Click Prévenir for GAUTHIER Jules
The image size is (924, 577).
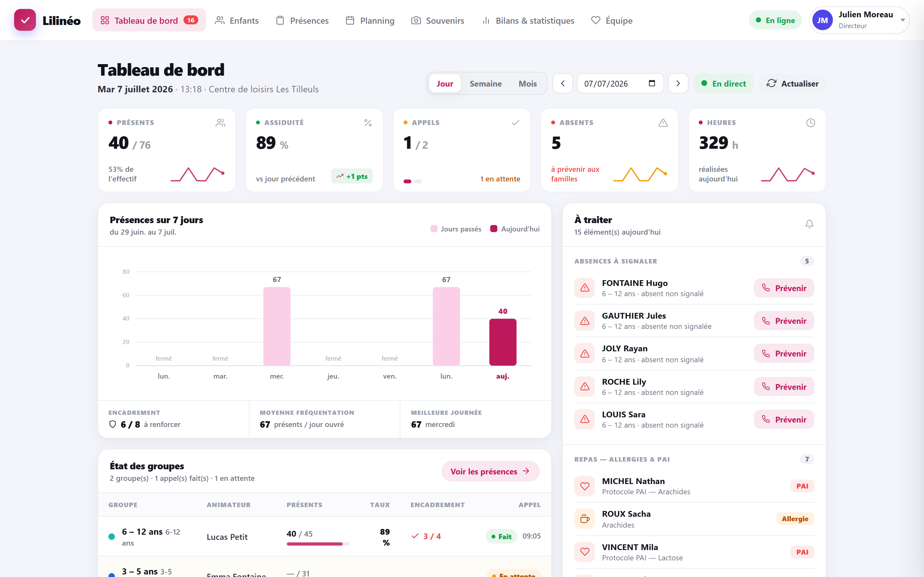783,321
